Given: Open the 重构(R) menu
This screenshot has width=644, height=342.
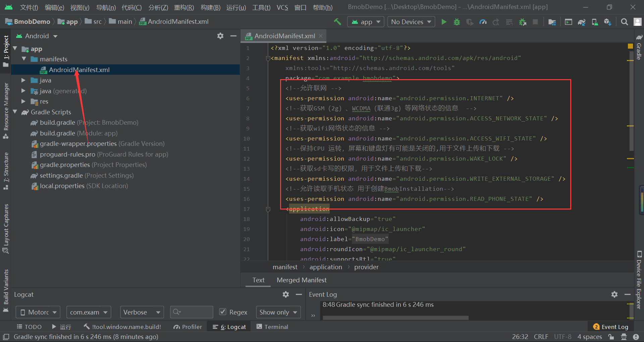Looking at the screenshot, I should [x=184, y=7].
